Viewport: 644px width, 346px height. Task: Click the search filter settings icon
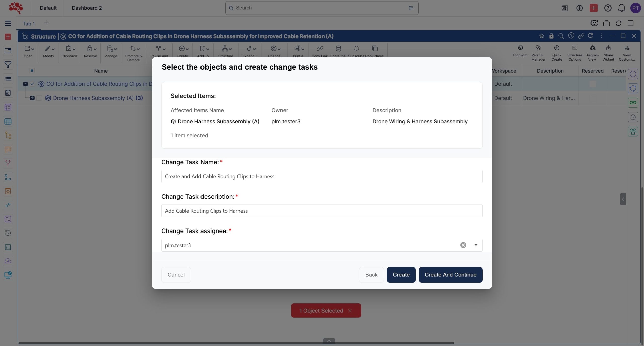pyautogui.click(x=411, y=8)
